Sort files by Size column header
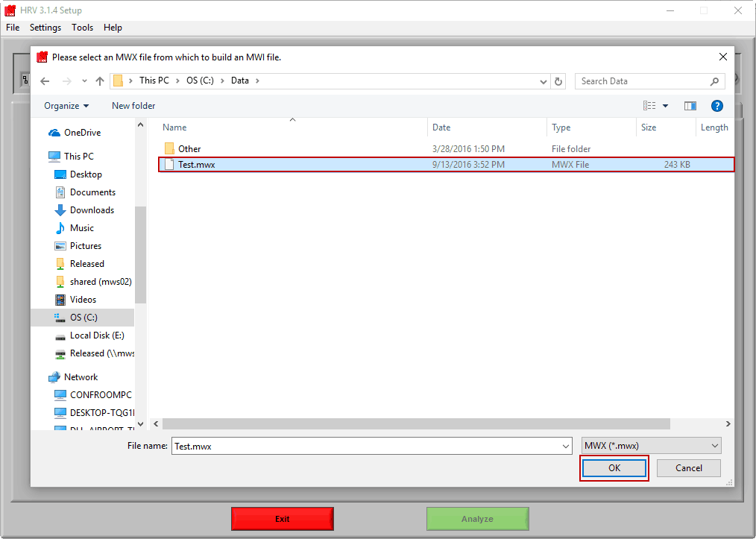The image size is (756, 539). (649, 127)
